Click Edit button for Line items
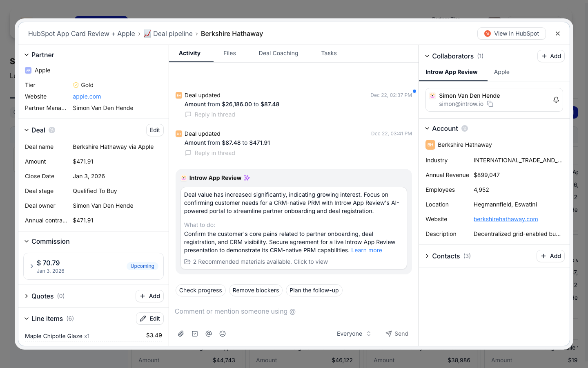The height and width of the screenshot is (368, 588). (x=150, y=319)
